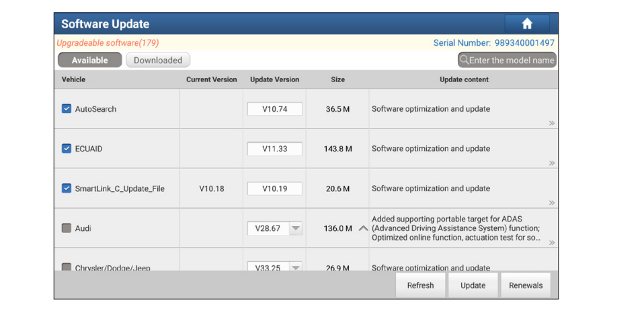Click Audi ADAS portable target update description
Image resolution: width=644 pixels, height=309 pixels.
pyautogui.click(x=456, y=228)
